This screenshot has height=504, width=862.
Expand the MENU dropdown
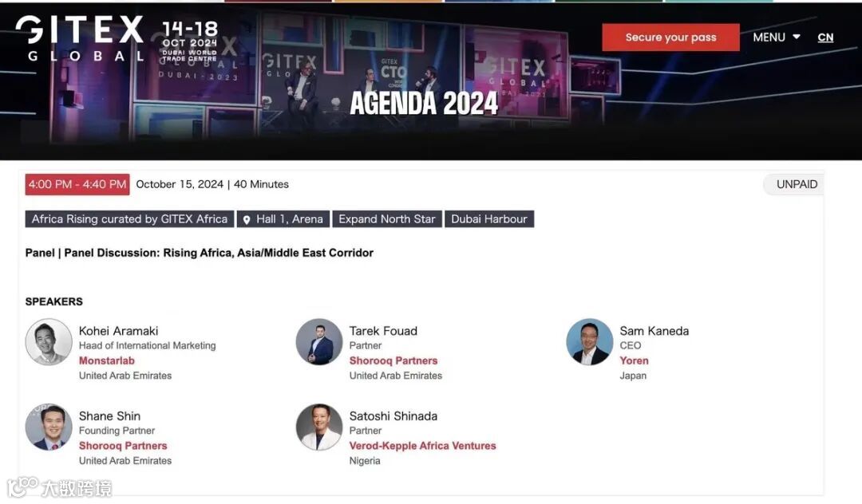pyautogui.click(x=776, y=37)
